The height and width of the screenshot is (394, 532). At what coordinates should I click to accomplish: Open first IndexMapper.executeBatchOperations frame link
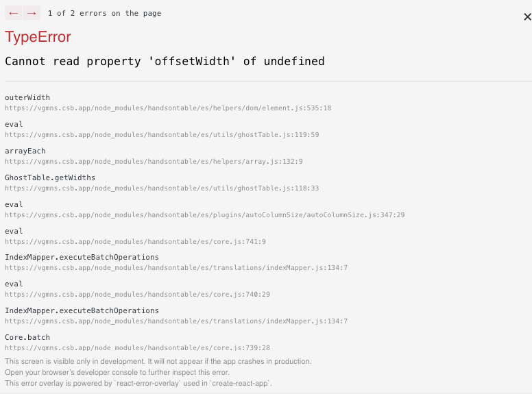[176, 267]
